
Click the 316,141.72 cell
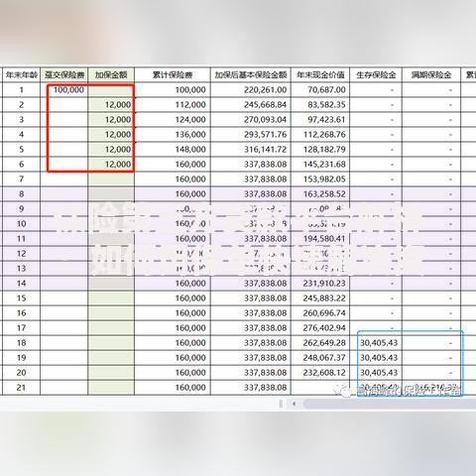pyautogui.click(x=251, y=150)
